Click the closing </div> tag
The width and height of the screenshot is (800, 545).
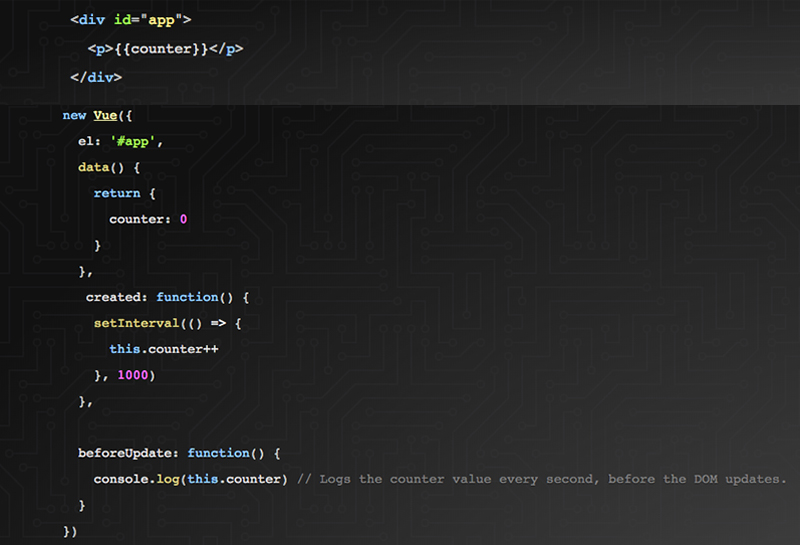point(96,77)
